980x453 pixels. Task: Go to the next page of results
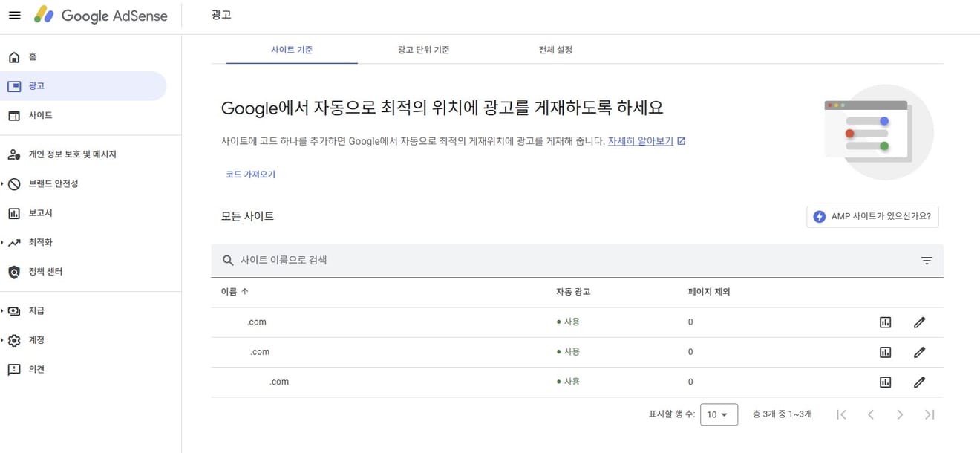pos(900,414)
